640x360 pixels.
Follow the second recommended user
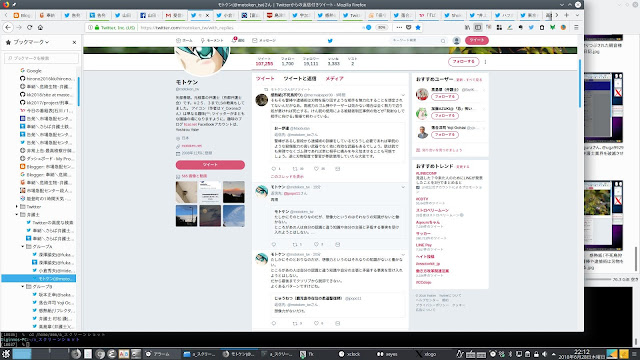point(444,116)
